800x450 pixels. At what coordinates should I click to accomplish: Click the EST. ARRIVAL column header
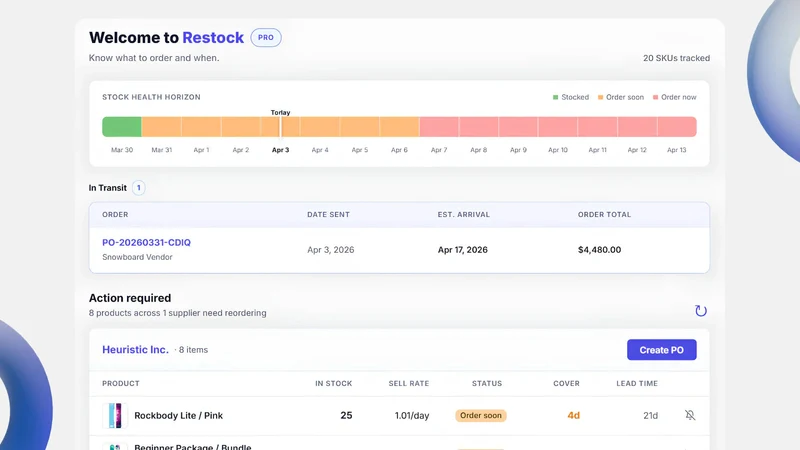[x=463, y=215]
